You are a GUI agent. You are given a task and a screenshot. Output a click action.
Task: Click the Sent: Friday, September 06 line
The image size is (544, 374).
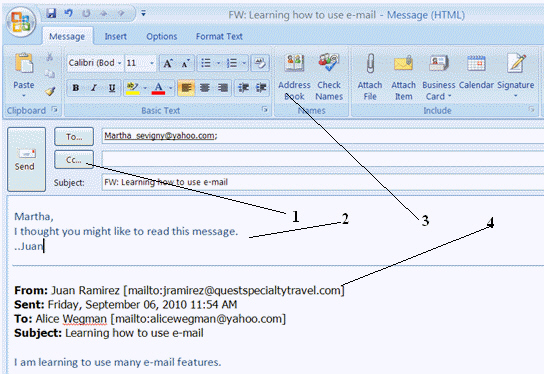[126, 305]
